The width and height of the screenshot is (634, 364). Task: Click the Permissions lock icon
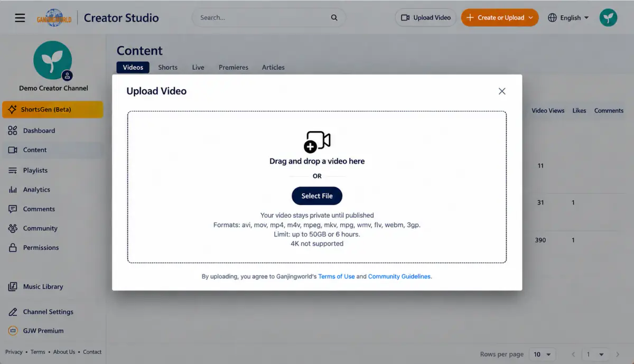(x=13, y=248)
